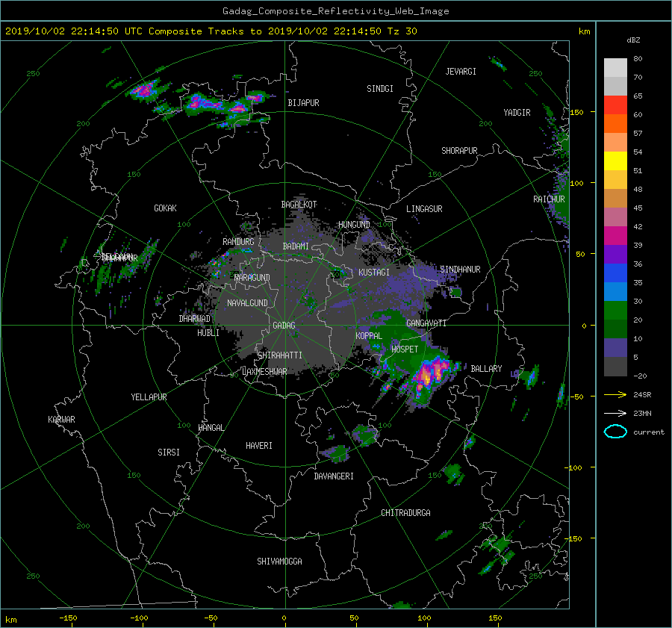Viewport: 672px width, 628px height.
Task: Click the GADAG label at radar center
Action: click(284, 326)
